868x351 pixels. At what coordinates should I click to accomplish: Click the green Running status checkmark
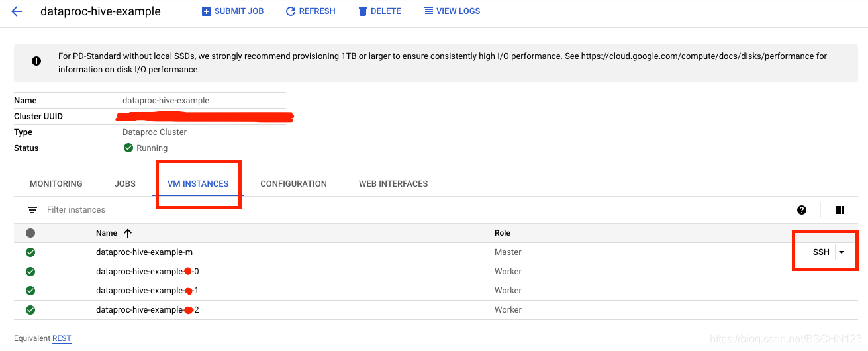click(128, 148)
